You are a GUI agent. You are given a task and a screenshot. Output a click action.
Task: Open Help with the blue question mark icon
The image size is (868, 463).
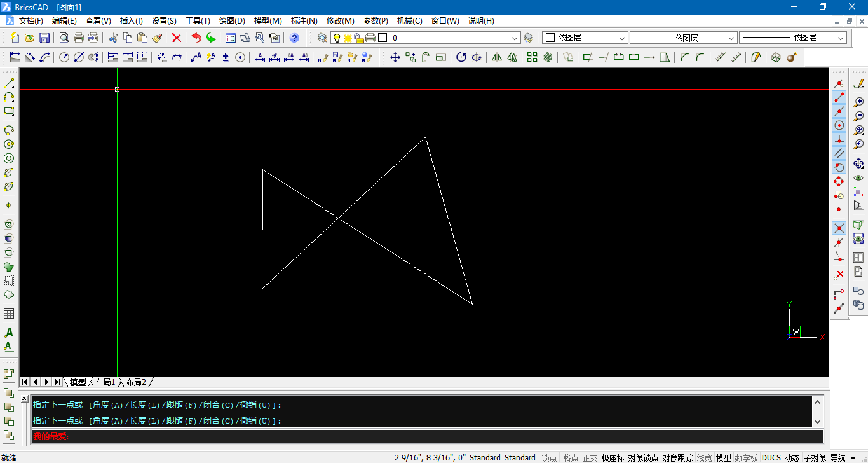(x=294, y=38)
